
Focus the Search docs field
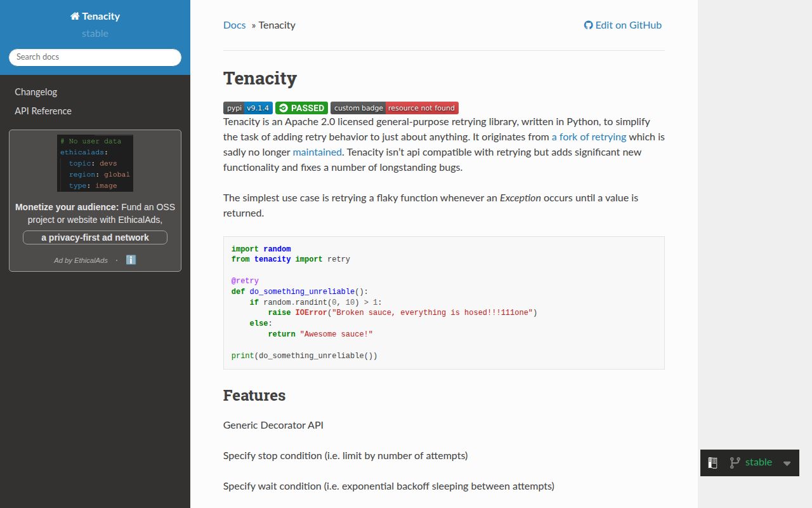(95, 57)
